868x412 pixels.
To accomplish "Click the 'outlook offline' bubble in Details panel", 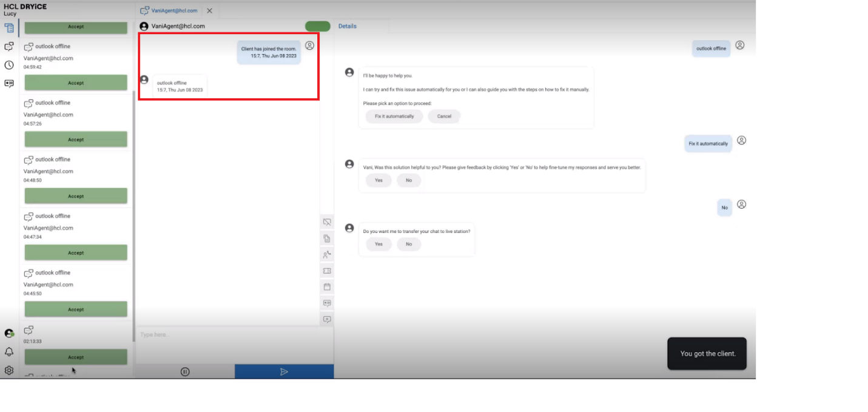I will (x=711, y=49).
